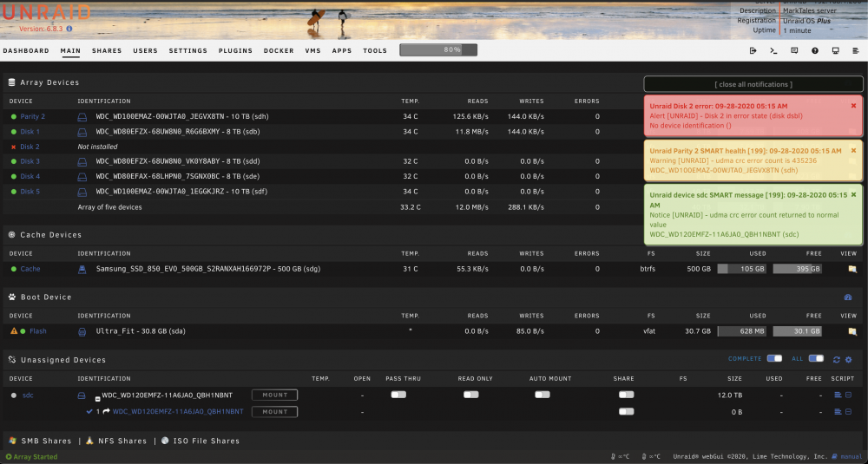Image resolution: width=868 pixels, height=464 pixels.
Task: Click the disk icon for Disk 5
Action: tap(82, 192)
